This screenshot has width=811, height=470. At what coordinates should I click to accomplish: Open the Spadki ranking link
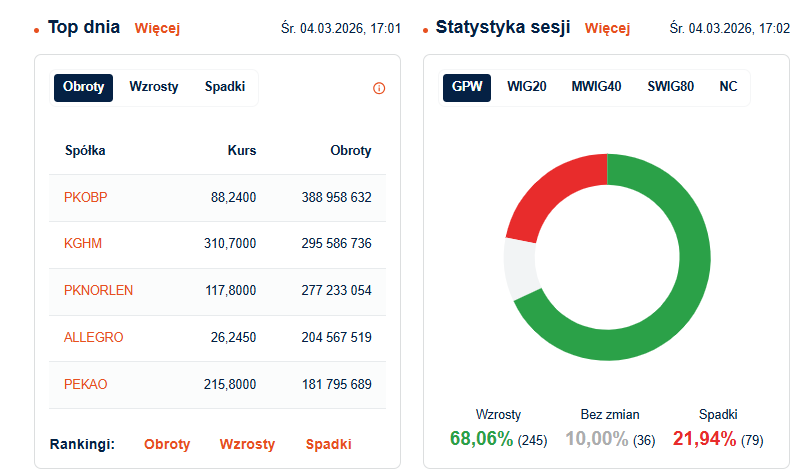tap(328, 444)
